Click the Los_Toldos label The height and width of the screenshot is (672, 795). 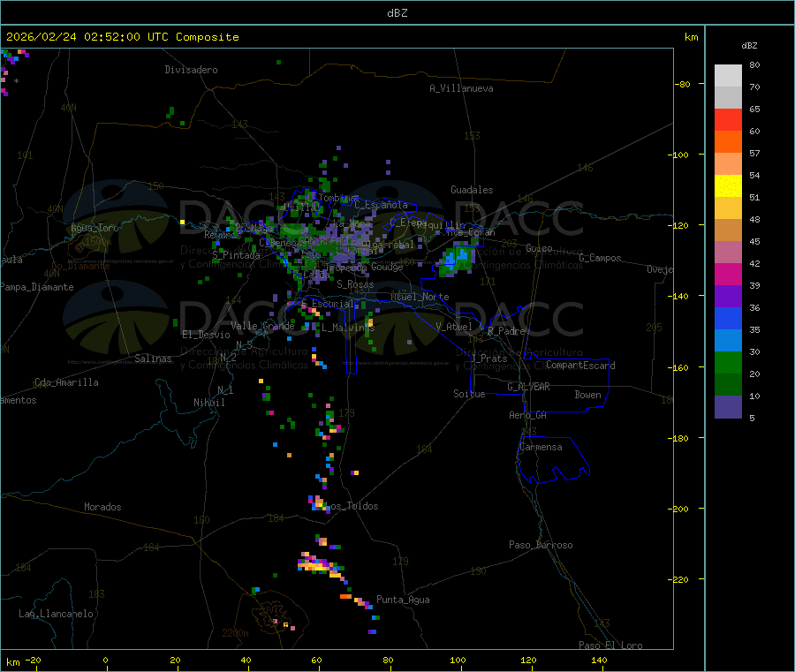click(353, 506)
